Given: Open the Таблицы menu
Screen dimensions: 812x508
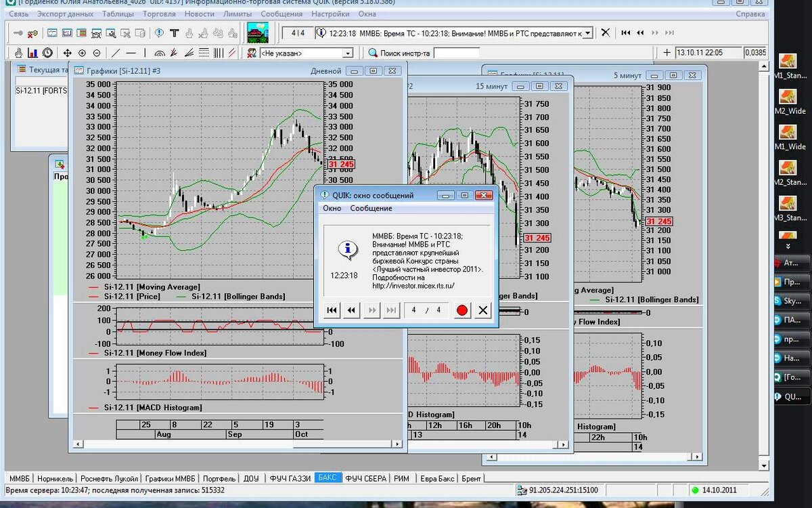Looking at the screenshot, I should (x=118, y=14).
